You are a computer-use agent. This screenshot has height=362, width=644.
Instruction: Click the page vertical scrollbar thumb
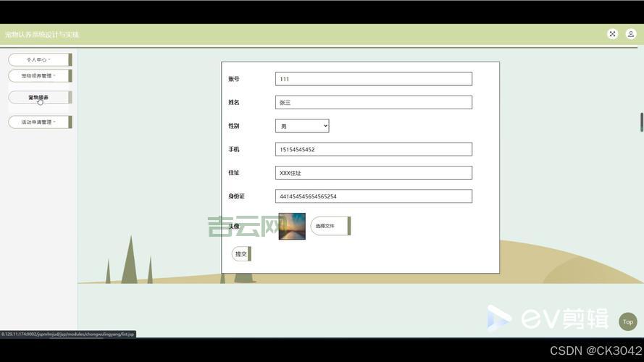[x=641, y=122]
